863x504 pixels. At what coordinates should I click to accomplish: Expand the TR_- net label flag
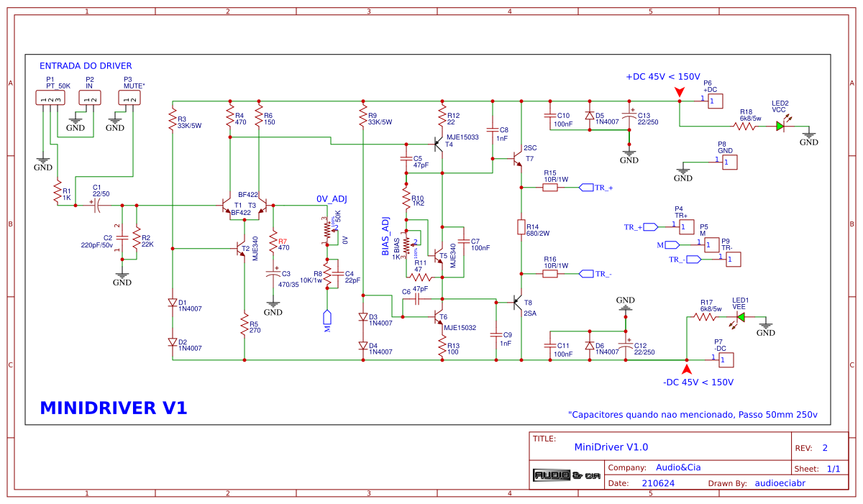(587, 273)
